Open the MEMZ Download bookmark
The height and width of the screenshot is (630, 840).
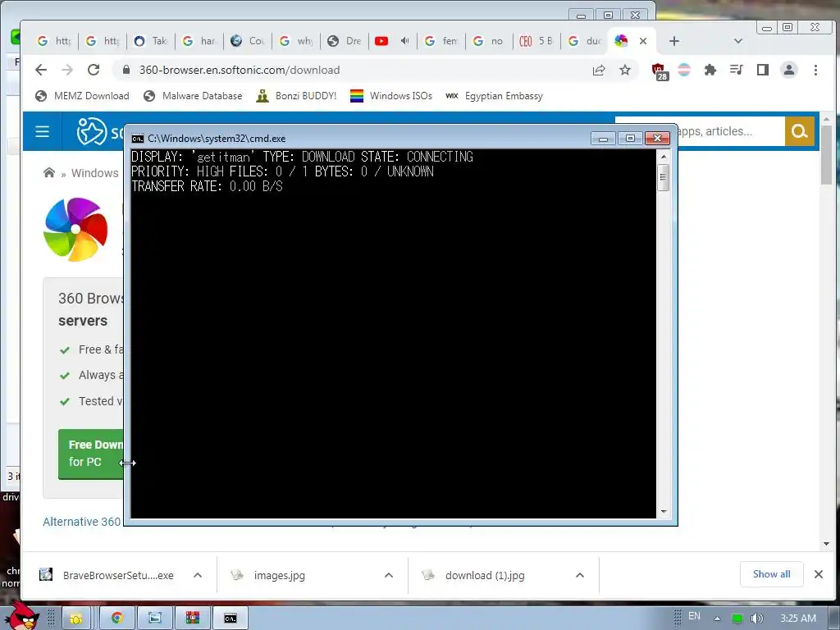pos(82,96)
